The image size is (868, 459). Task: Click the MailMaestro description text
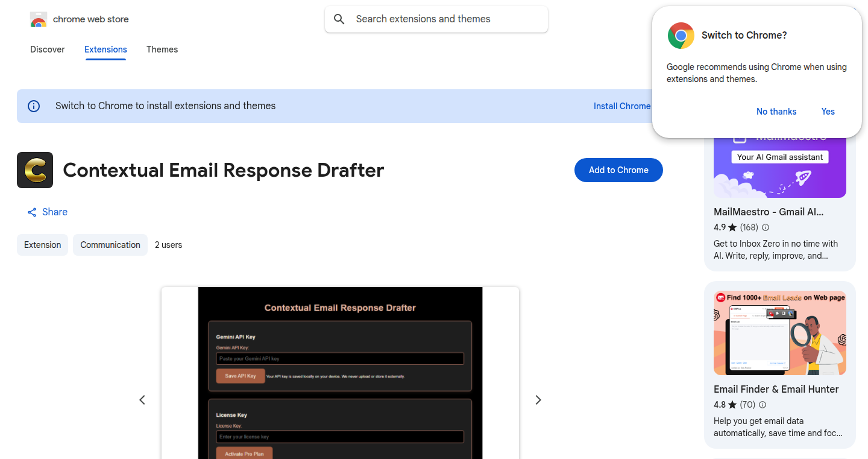[x=776, y=250]
